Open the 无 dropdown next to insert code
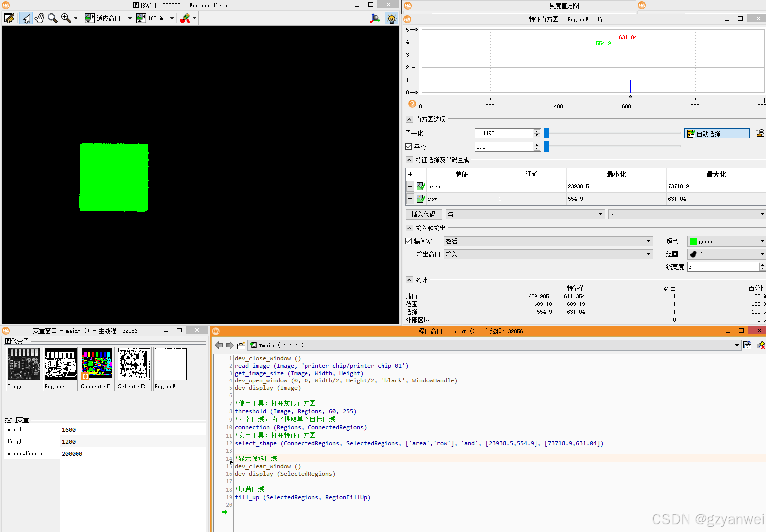 687,214
